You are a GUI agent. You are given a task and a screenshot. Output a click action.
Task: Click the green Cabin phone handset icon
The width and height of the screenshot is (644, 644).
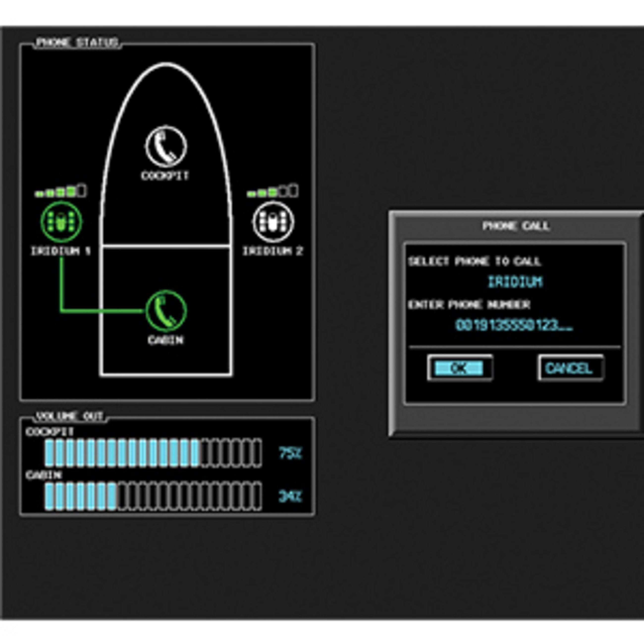coord(166,311)
